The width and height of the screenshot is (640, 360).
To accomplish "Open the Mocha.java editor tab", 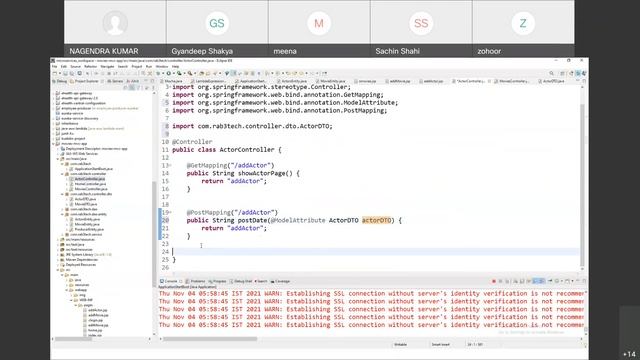I will [173, 81].
